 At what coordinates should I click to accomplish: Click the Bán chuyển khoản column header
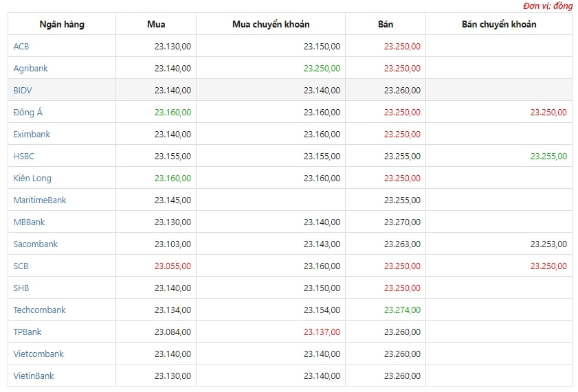tap(499, 24)
